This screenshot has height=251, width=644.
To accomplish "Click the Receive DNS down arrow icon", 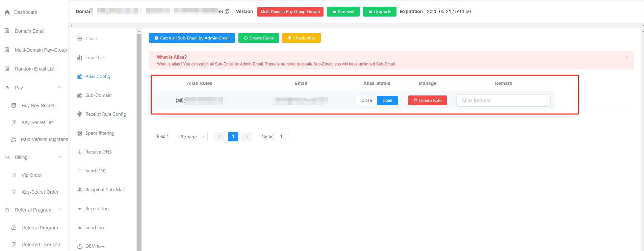I will click(80, 152).
